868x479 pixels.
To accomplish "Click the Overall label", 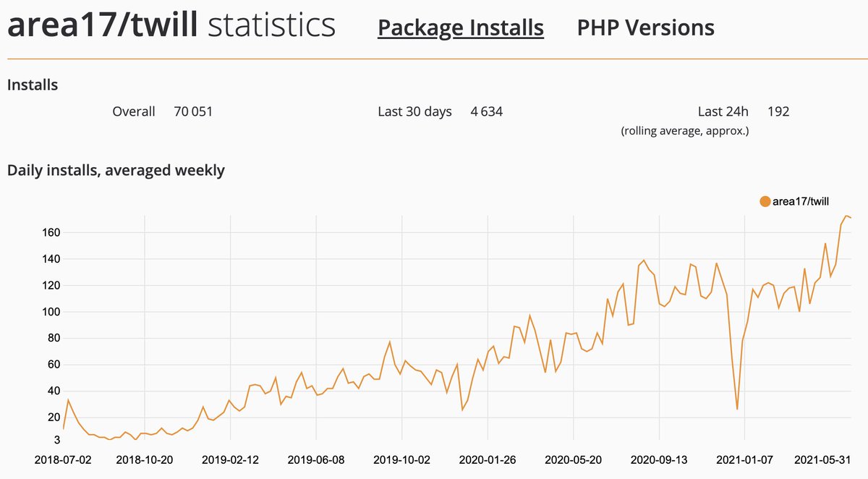I will click(134, 111).
